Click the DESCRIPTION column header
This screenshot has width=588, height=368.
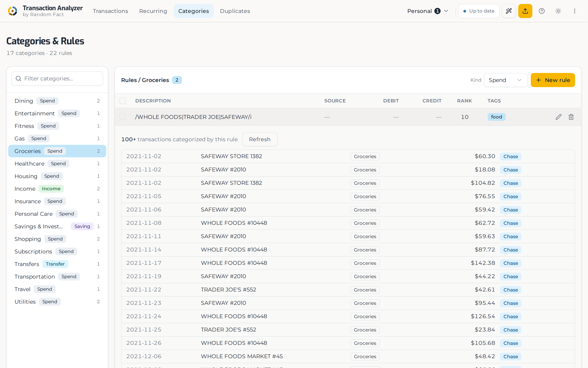153,101
